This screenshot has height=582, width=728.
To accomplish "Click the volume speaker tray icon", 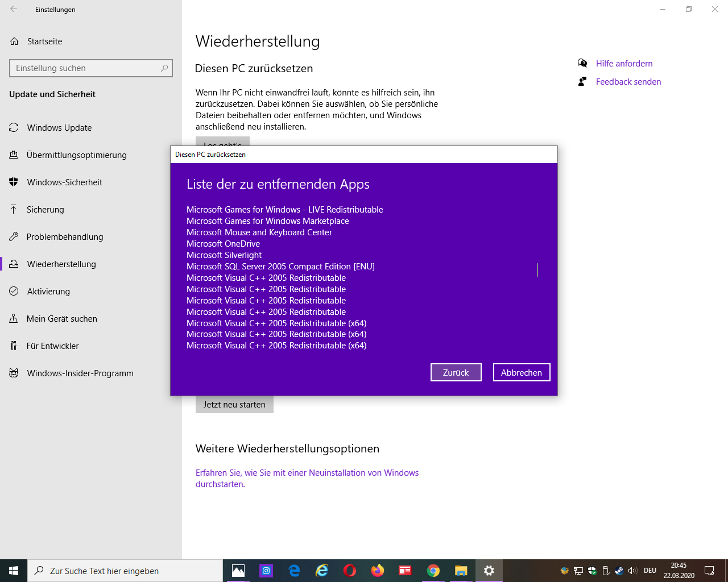I will pos(632,571).
